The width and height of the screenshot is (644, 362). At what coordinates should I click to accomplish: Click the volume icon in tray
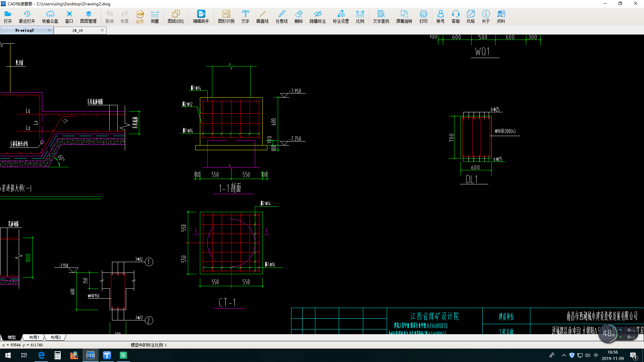(588, 355)
